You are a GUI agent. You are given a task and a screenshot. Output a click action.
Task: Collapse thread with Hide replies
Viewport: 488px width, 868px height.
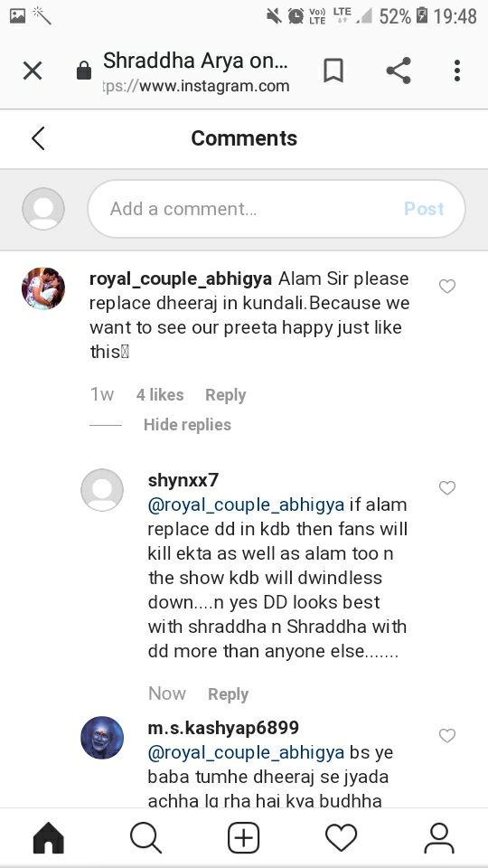tap(187, 425)
